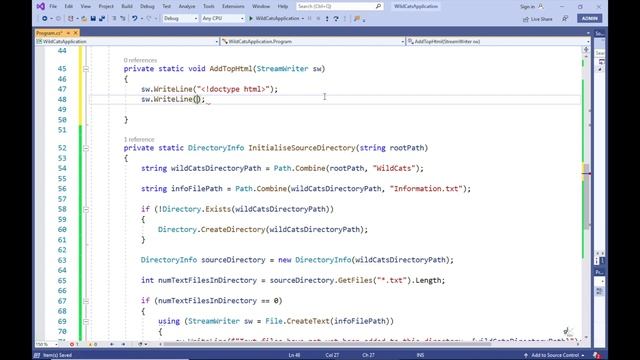Click the Undo arrow icon
Image resolution: width=640 pixels, height=360 pixels.
coord(134,19)
